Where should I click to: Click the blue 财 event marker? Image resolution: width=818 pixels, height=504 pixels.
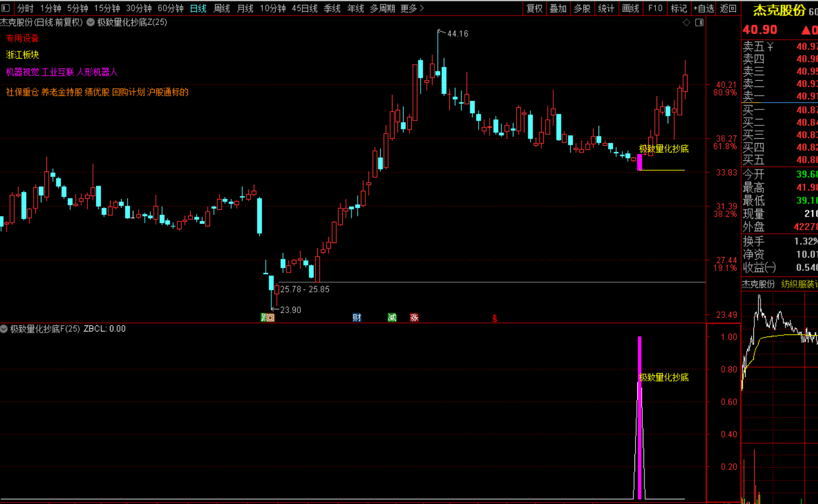tap(356, 318)
